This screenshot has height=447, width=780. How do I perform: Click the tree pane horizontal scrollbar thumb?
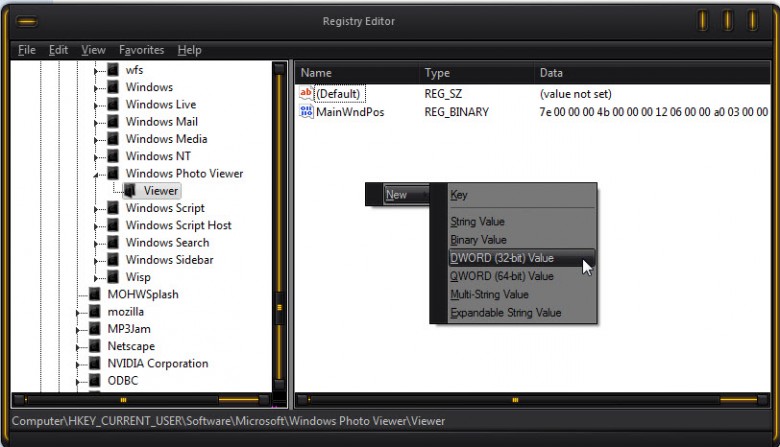coord(123,400)
